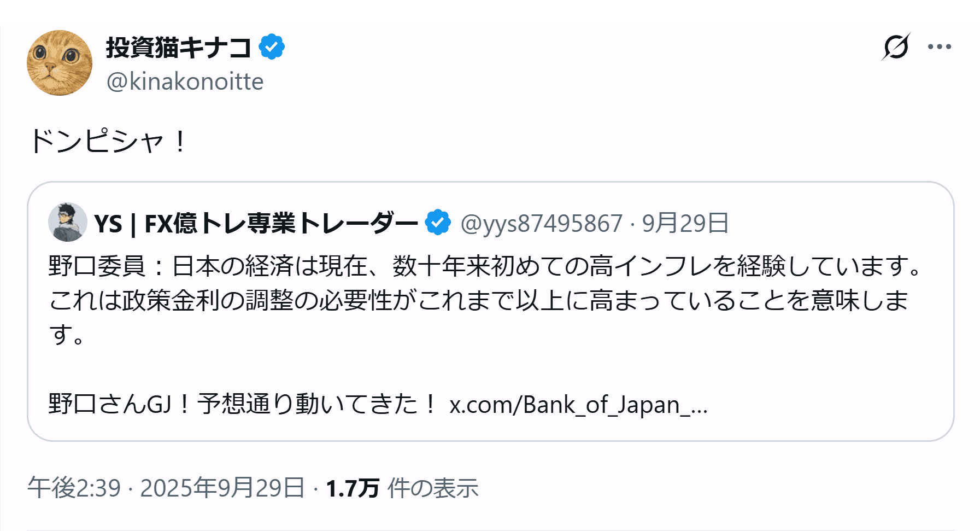The width and height of the screenshot is (980, 531).
Task: Open the cat profile picture
Action: (x=60, y=63)
